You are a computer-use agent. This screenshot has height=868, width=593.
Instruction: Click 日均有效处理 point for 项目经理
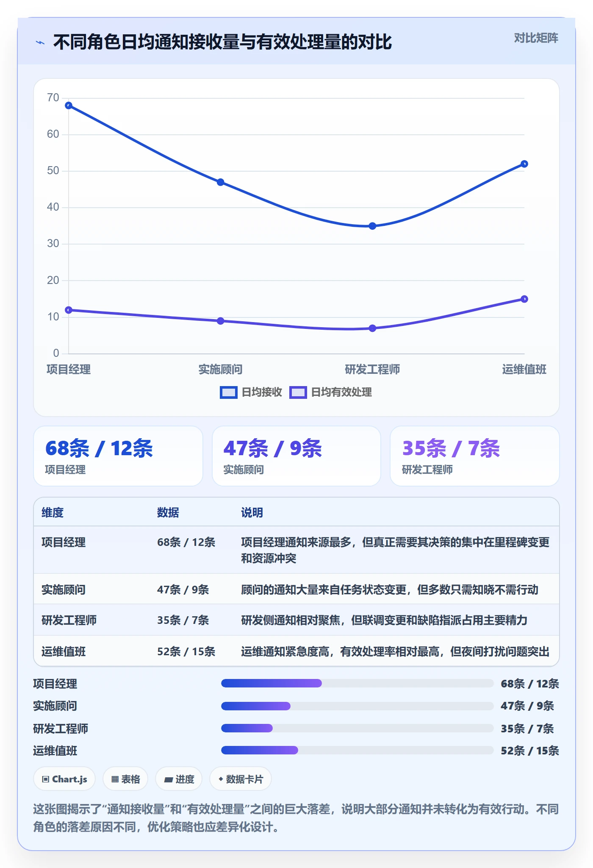[x=69, y=310]
